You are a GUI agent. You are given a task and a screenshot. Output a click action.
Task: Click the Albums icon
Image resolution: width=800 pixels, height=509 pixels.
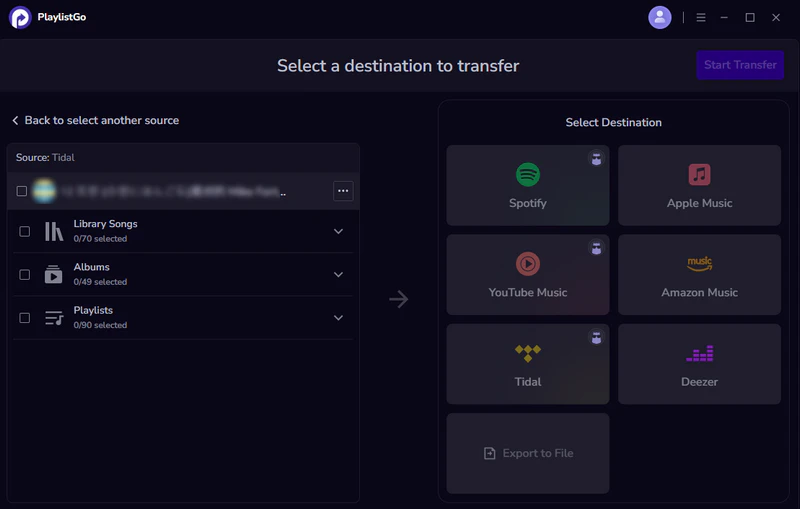[54, 274]
